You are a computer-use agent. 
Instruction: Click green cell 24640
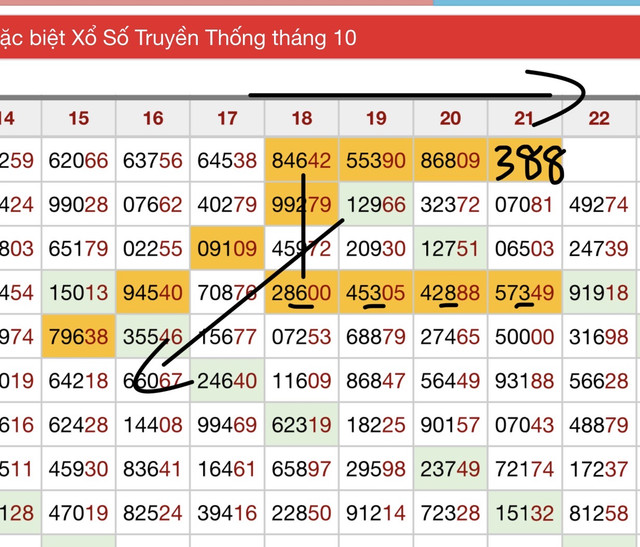tap(227, 380)
